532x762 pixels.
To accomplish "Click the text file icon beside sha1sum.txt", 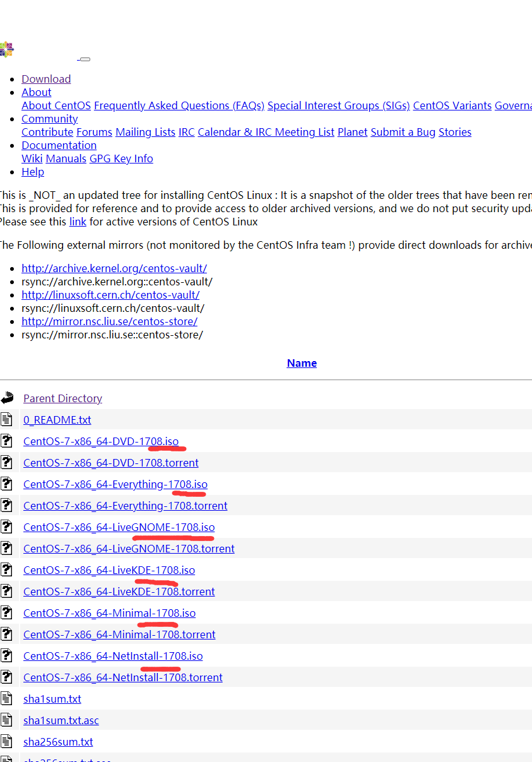I will click(6, 698).
